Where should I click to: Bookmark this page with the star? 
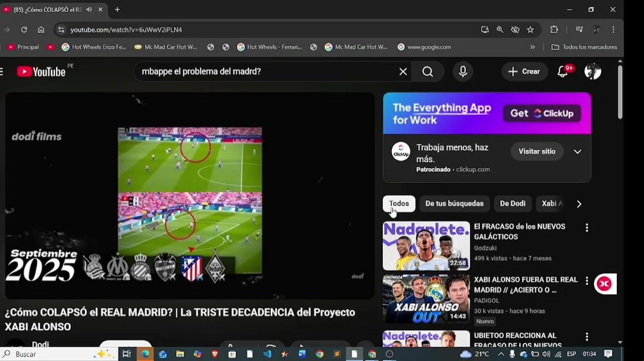pyautogui.click(x=530, y=30)
